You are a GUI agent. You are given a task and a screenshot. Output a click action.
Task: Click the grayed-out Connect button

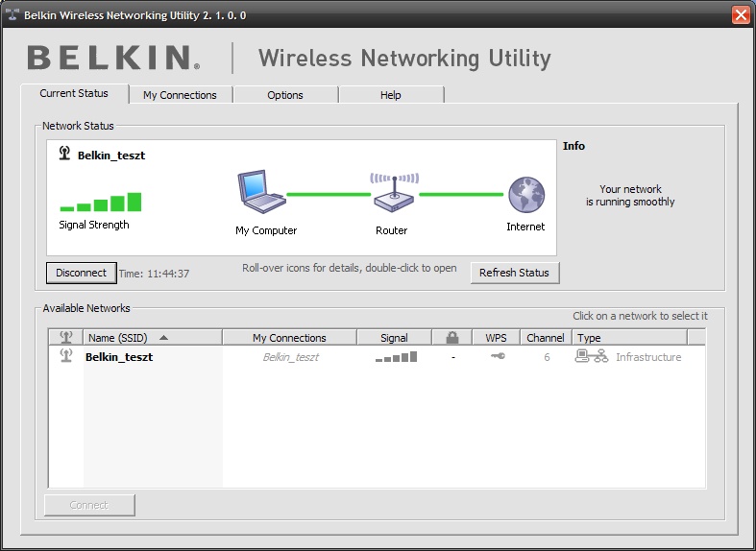(x=89, y=505)
